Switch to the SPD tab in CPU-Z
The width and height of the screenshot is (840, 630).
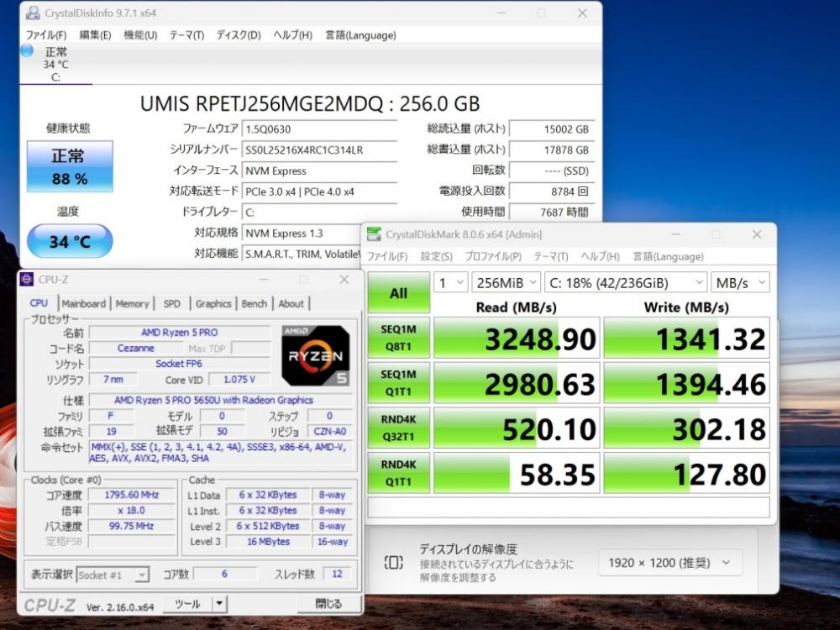click(172, 304)
